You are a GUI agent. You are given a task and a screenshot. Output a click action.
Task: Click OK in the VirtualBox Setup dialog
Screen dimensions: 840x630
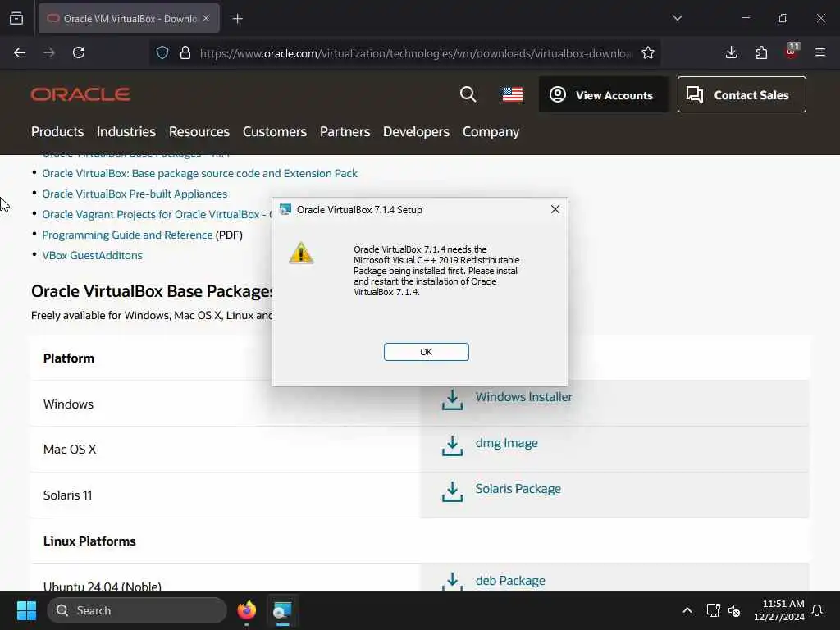point(426,352)
